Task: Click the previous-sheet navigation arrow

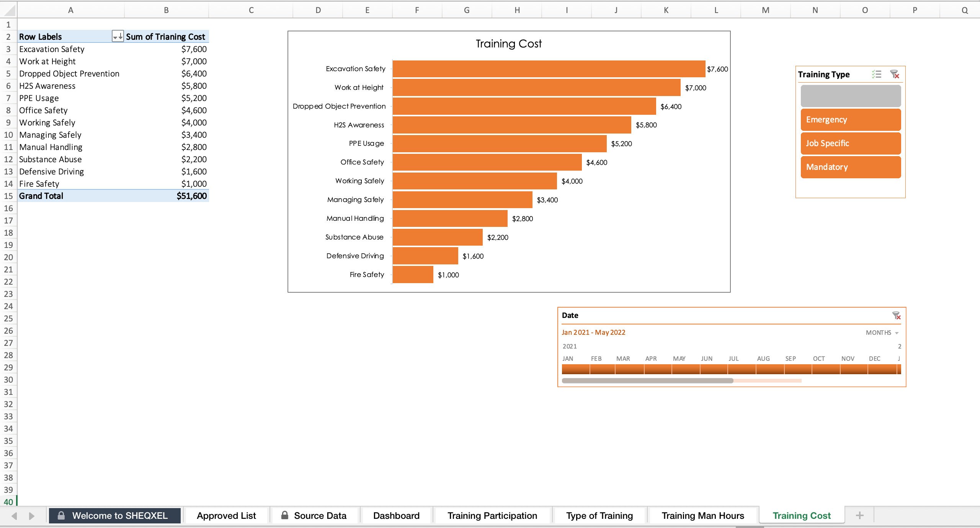Action: (x=14, y=515)
